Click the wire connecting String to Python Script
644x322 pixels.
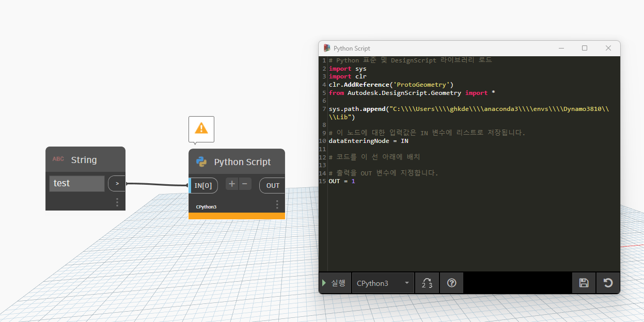pyautogui.click(x=157, y=184)
